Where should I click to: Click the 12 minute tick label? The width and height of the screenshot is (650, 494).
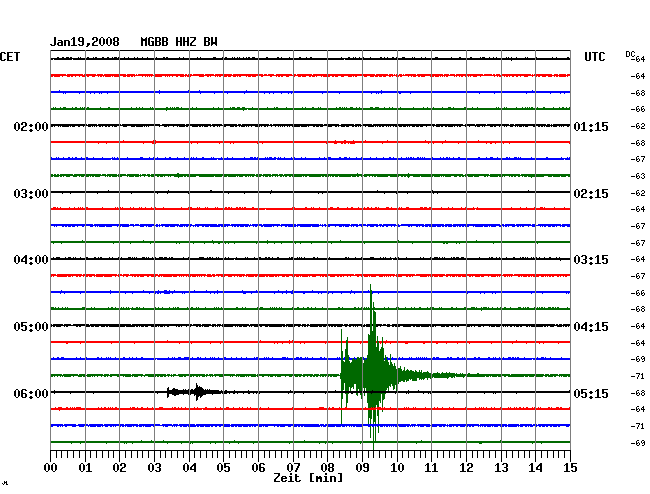coord(466,467)
